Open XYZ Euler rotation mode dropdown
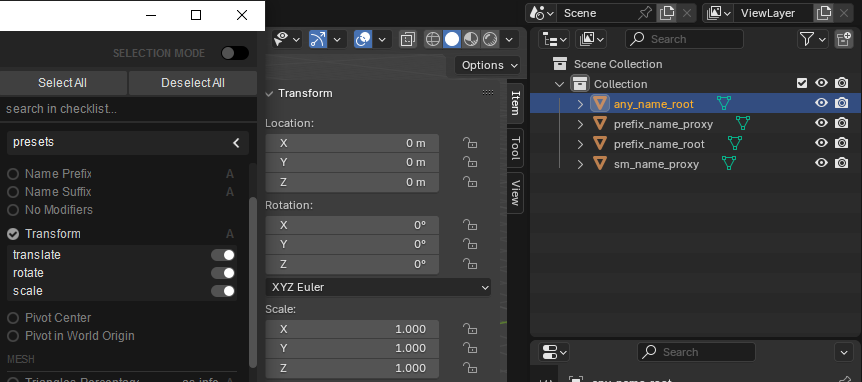This screenshot has height=382, width=862. tap(378, 287)
